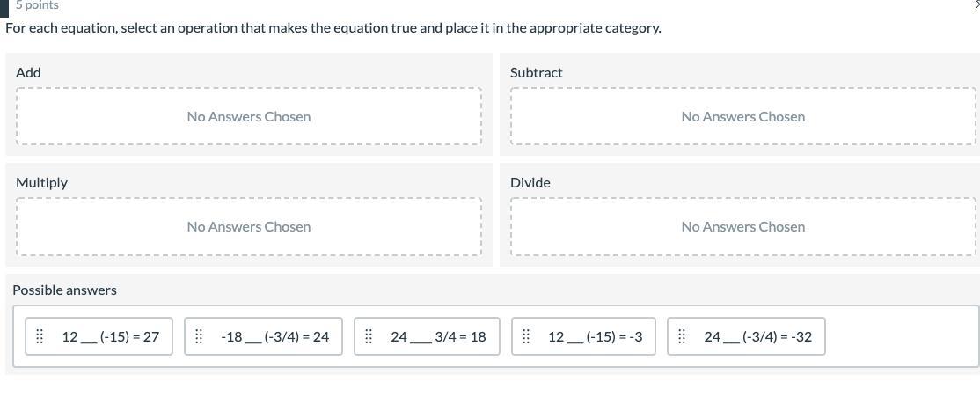
Task: Select the equation text 12 __ (-15) = 27
Action: pos(110,336)
